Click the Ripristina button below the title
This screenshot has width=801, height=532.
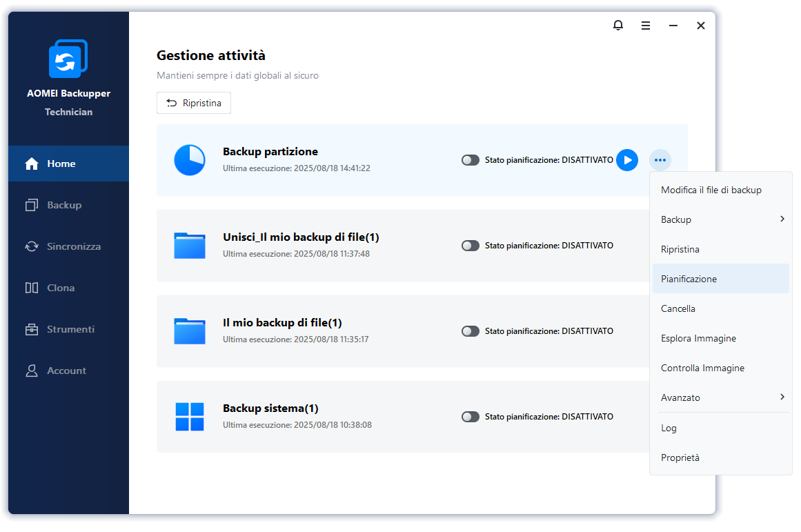click(194, 103)
